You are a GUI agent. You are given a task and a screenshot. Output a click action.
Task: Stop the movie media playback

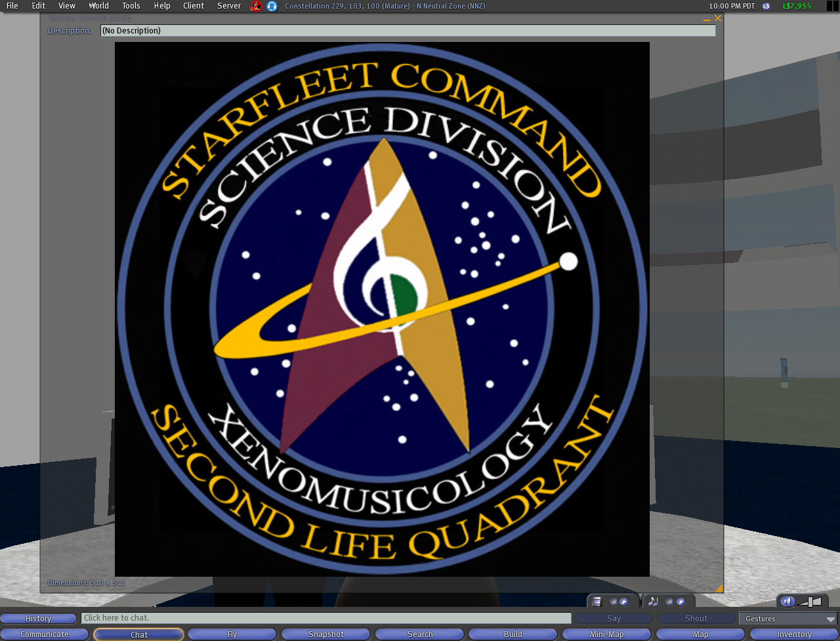point(614,602)
